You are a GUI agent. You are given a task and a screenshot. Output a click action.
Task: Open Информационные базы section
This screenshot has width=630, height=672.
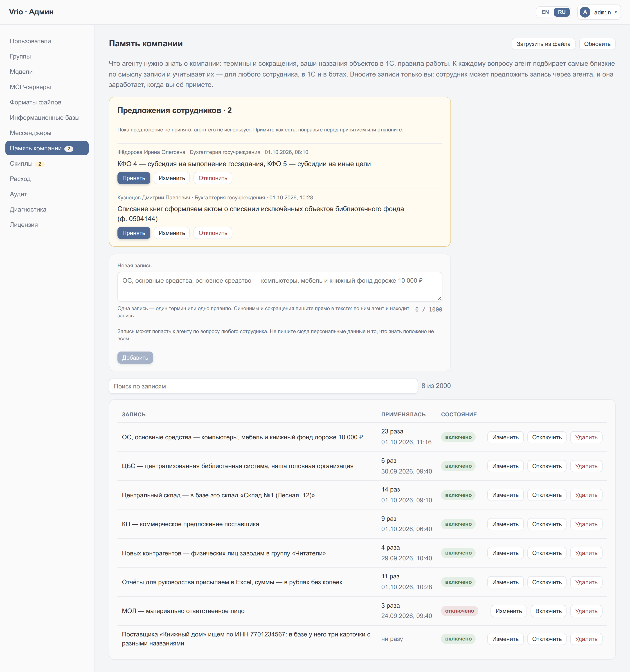pyautogui.click(x=47, y=118)
